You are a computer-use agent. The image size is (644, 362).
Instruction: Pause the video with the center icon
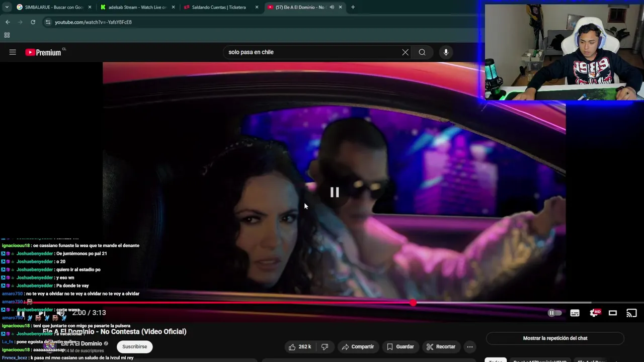coord(335,192)
